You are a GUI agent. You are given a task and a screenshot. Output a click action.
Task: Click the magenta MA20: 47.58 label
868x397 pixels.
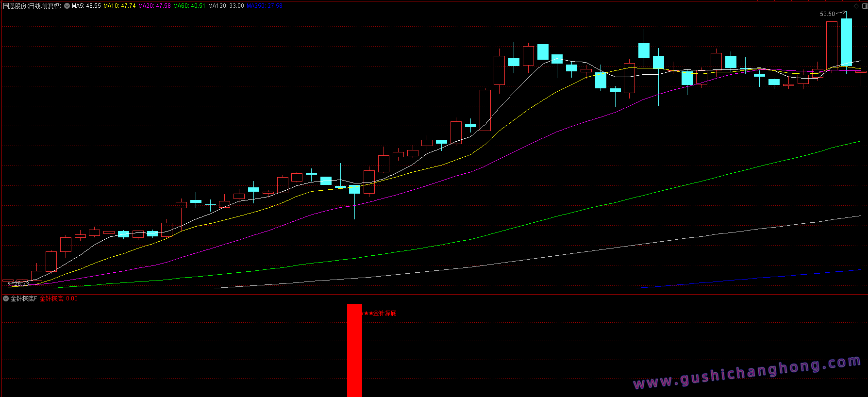154,6
